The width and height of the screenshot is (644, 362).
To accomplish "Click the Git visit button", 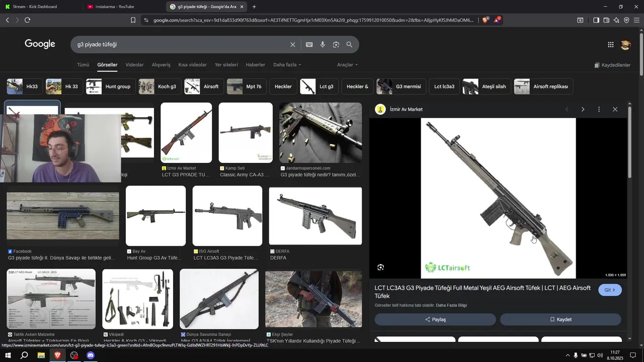I will tap(610, 290).
